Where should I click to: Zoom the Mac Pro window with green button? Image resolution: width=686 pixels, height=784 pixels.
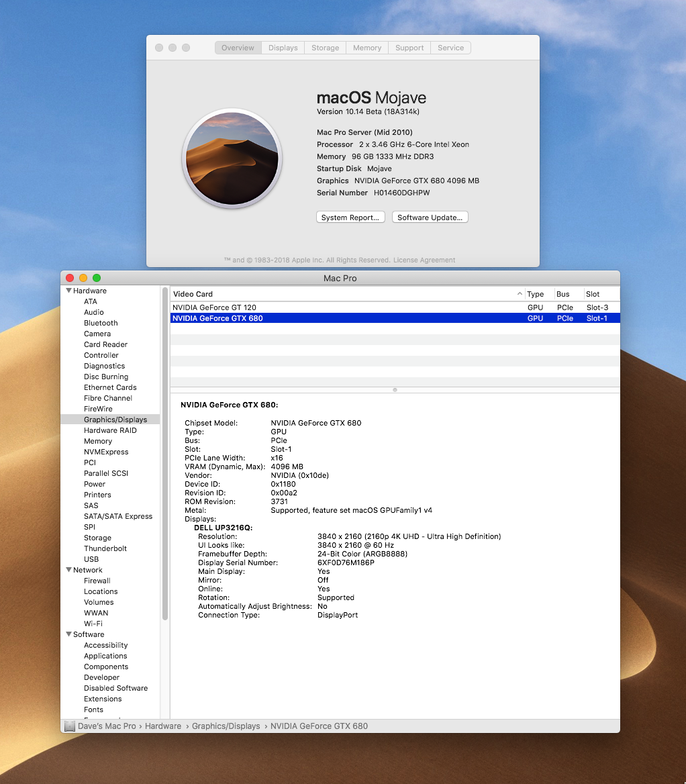(97, 278)
